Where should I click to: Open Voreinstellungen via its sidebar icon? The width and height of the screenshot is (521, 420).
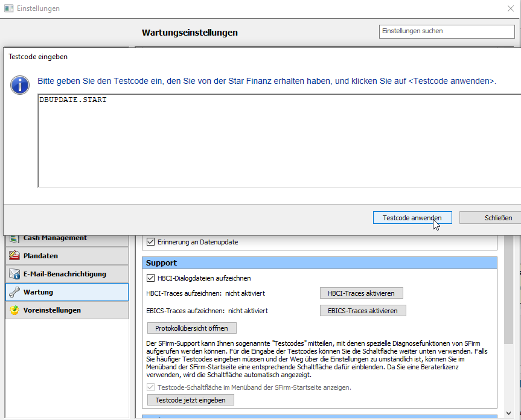(x=14, y=310)
